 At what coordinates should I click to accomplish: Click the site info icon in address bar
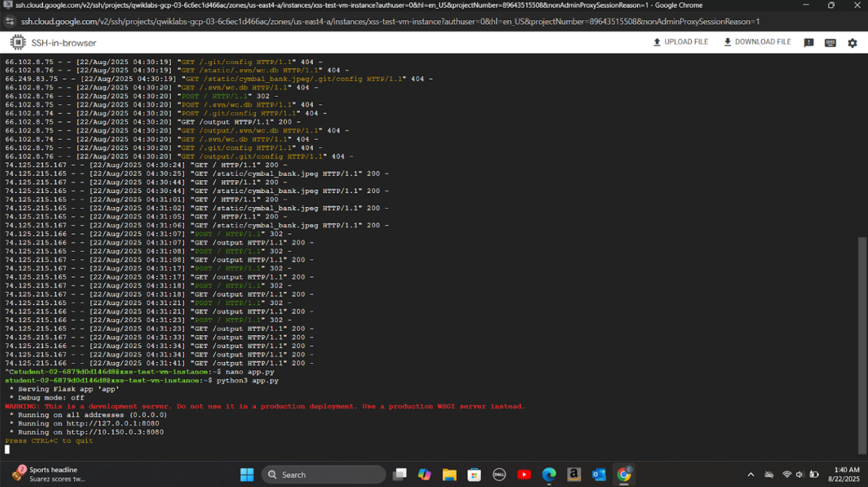click(10, 21)
